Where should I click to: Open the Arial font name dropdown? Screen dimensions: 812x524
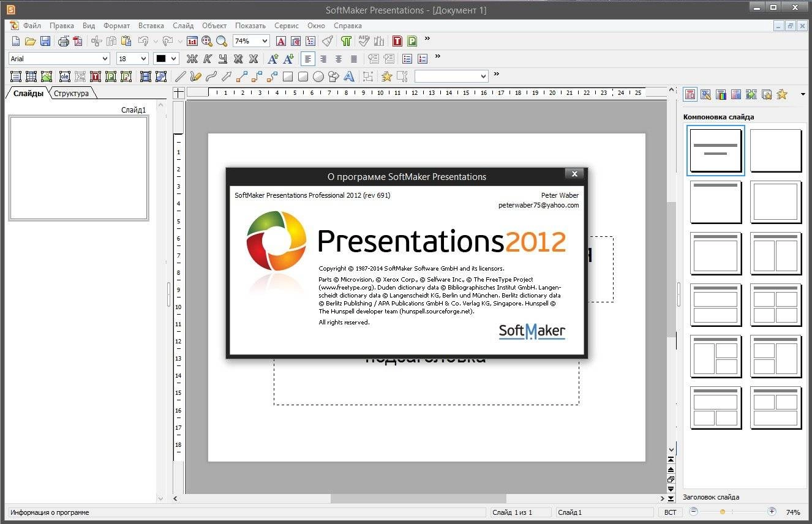click(105, 59)
